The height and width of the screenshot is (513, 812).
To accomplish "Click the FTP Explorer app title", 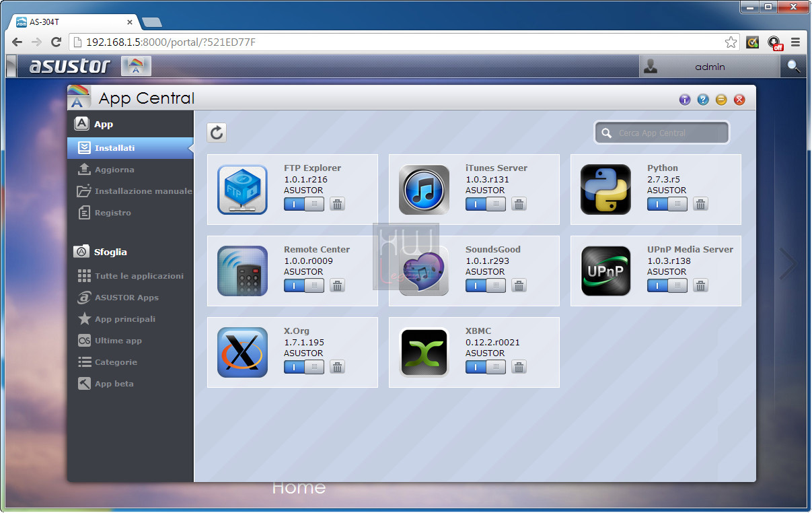I will [312, 168].
